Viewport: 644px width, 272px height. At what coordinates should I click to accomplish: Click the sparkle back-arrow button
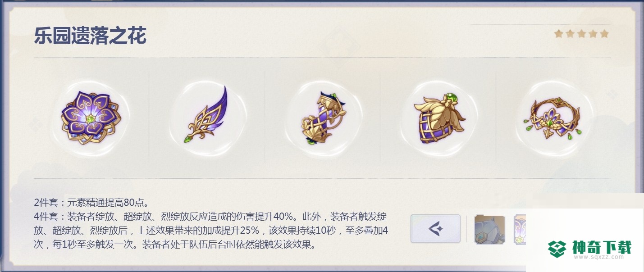click(x=435, y=229)
